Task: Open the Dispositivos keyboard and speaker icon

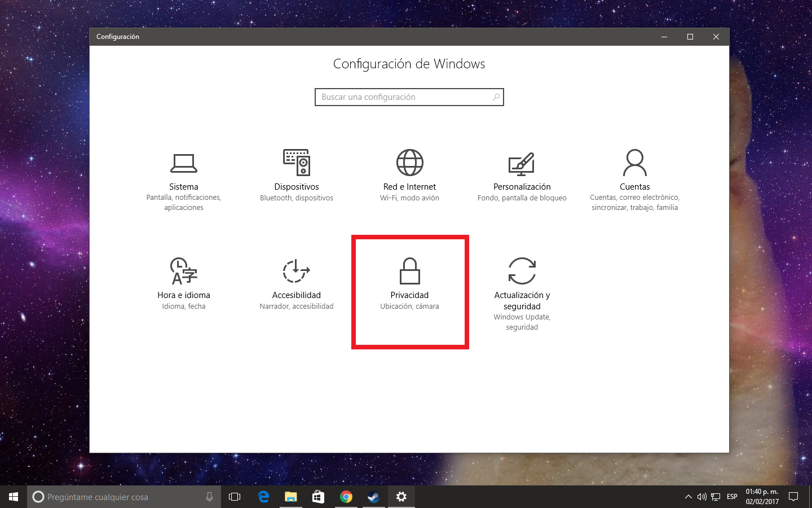Action: tap(297, 163)
